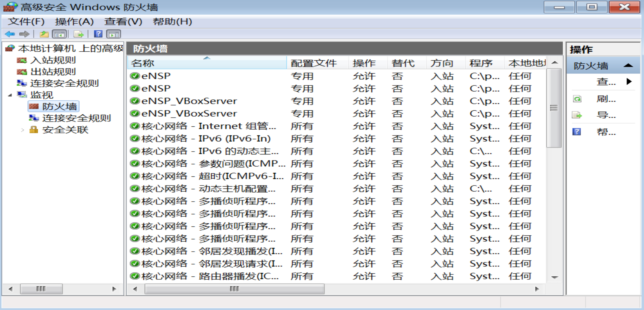Viewport: 644px width, 310px height.
Task: Click the back navigation arrow icon
Action: pyautogui.click(x=10, y=35)
